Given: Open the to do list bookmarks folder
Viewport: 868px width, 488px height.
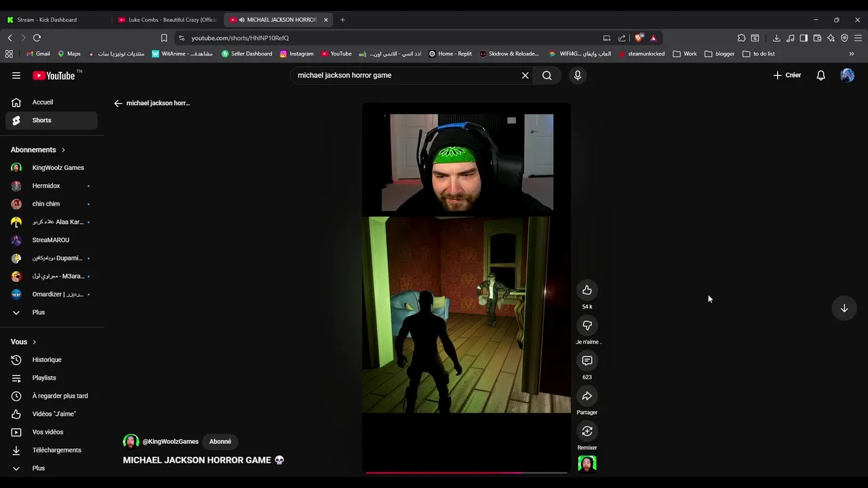Looking at the screenshot, I should click(759, 54).
